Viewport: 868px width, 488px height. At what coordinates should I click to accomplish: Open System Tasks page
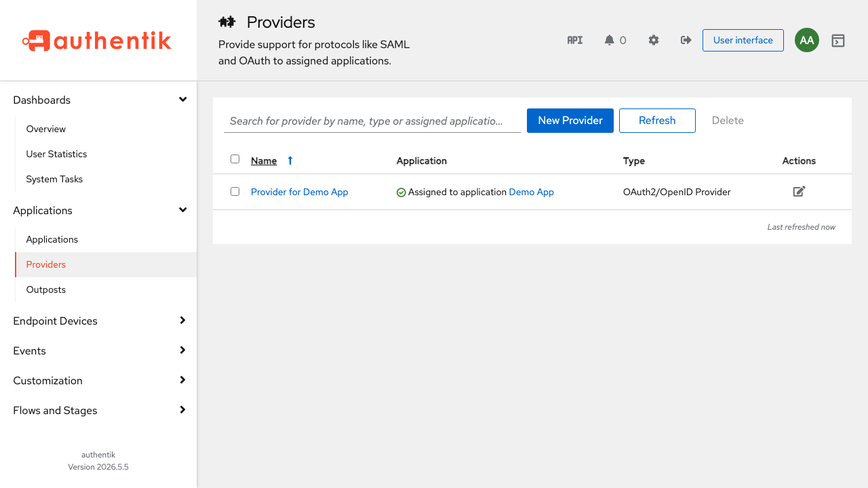pos(106,179)
